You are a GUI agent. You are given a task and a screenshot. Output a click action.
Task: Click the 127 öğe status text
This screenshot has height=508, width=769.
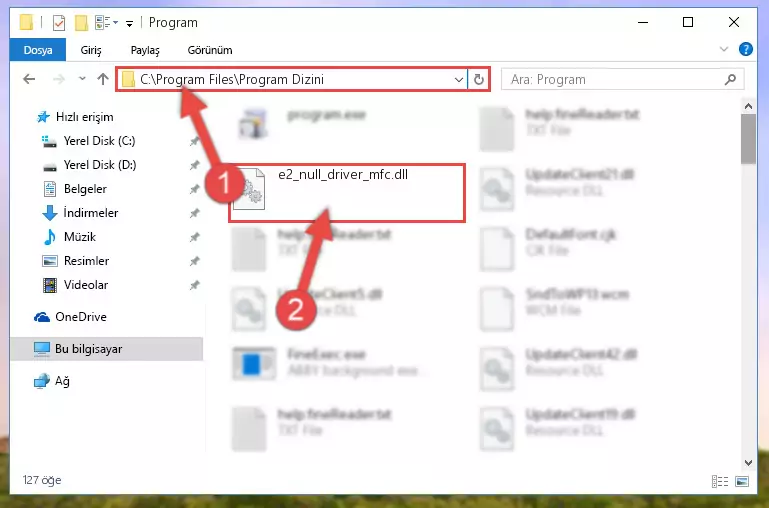[x=42, y=480]
